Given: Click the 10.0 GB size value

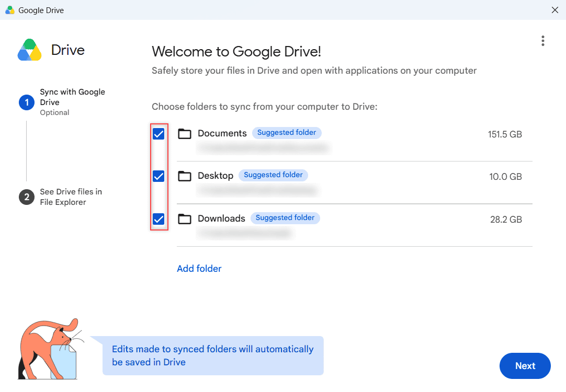Looking at the screenshot, I should tap(505, 177).
